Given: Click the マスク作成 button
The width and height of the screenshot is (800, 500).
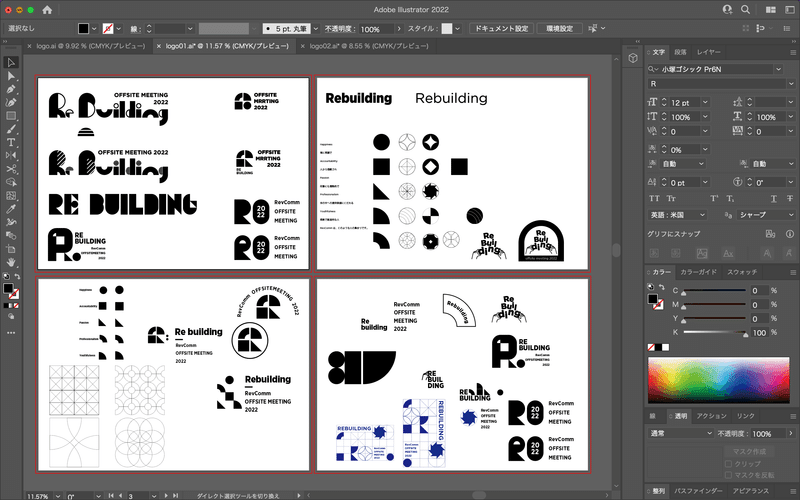Looking at the screenshot, I should tap(749, 452).
